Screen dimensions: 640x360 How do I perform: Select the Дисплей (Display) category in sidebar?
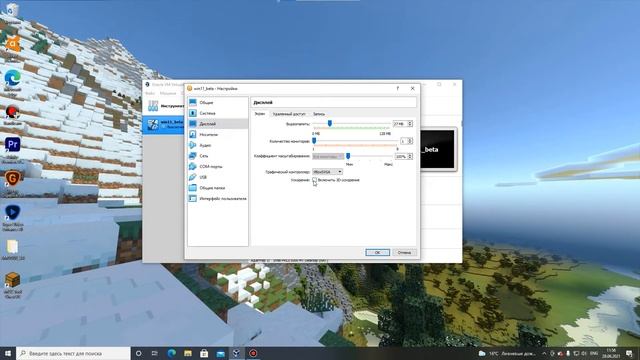[x=218, y=124]
